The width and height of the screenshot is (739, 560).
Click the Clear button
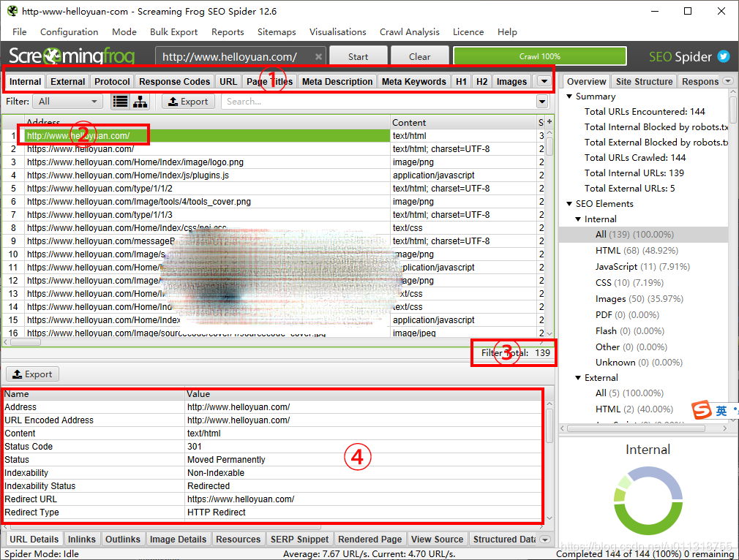pos(419,56)
